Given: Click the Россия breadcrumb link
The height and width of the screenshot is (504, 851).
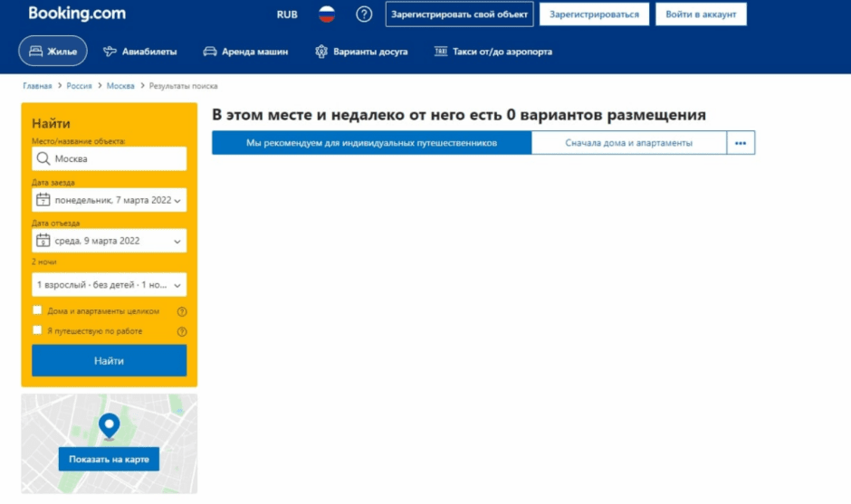Looking at the screenshot, I should pos(80,86).
